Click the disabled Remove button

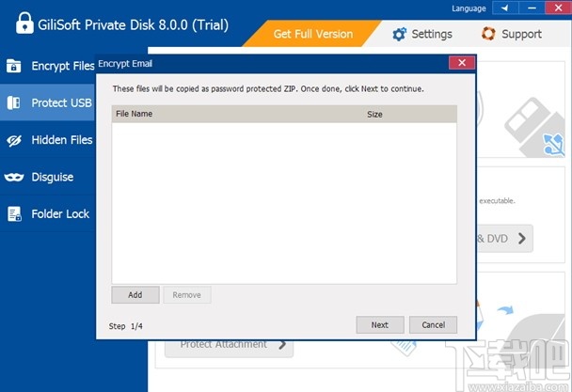tap(187, 294)
